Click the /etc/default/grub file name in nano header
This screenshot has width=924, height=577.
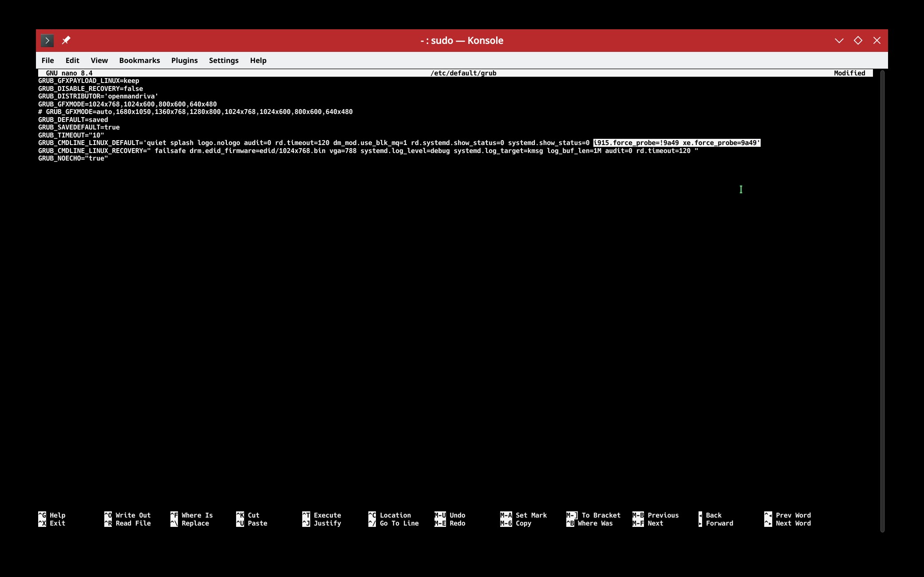tap(463, 73)
